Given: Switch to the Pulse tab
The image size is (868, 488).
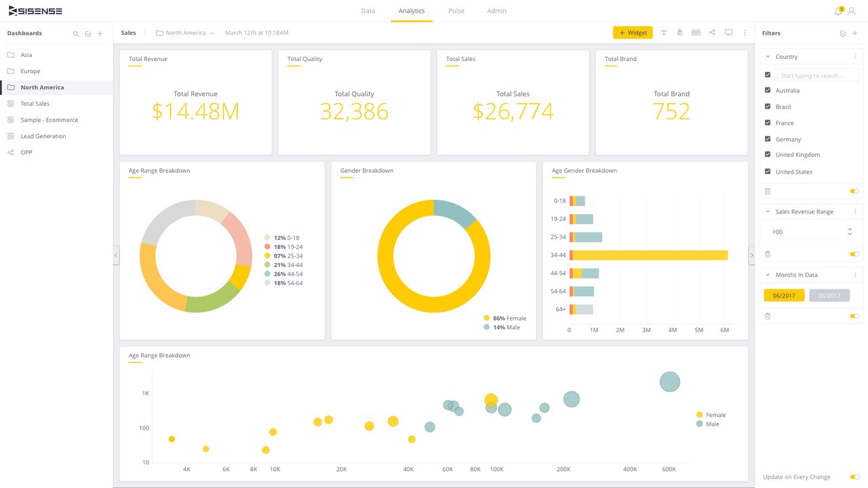Looking at the screenshot, I should pos(456,10).
